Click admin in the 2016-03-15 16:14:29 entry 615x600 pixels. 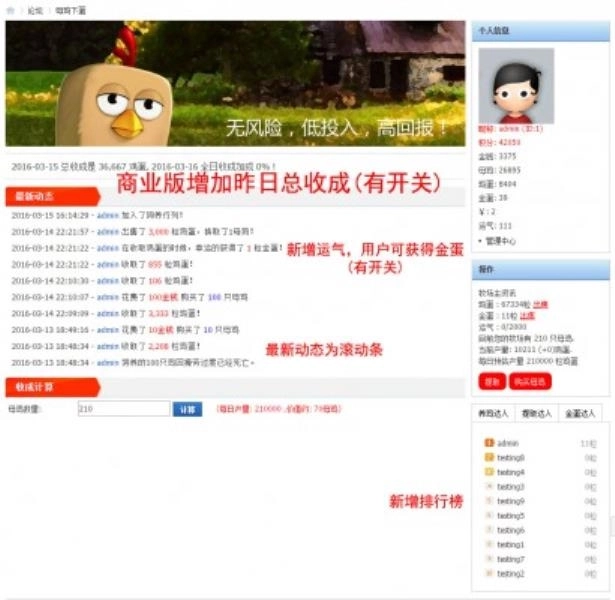click(x=108, y=215)
